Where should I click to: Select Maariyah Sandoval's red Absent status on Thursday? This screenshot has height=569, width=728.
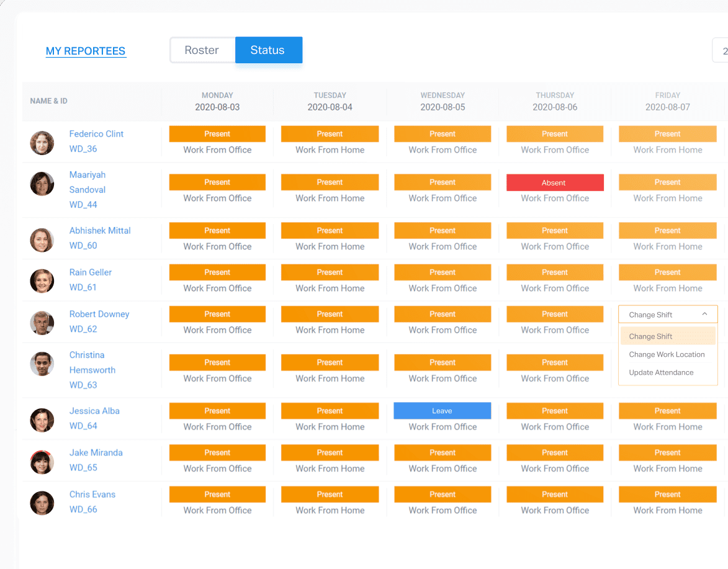[x=555, y=182]
